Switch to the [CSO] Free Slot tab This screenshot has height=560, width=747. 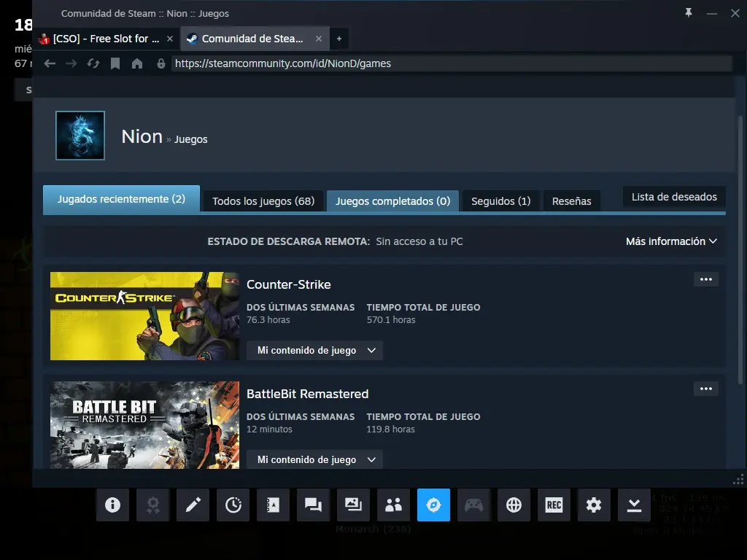pos(106,39)
